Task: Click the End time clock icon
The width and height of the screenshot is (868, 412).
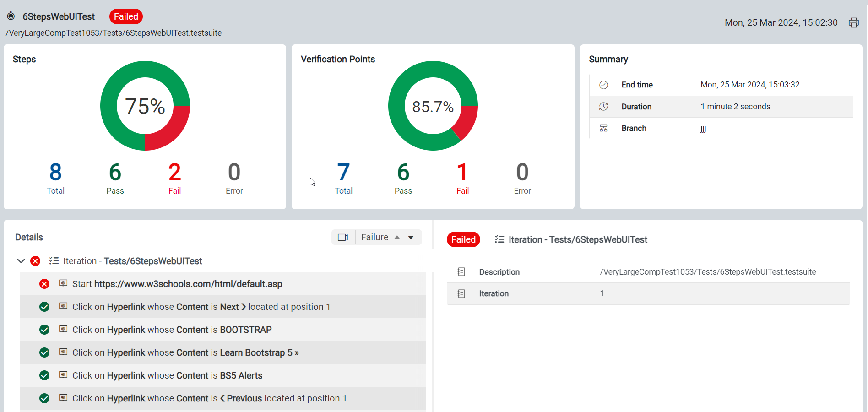Action: click(603, 85)
